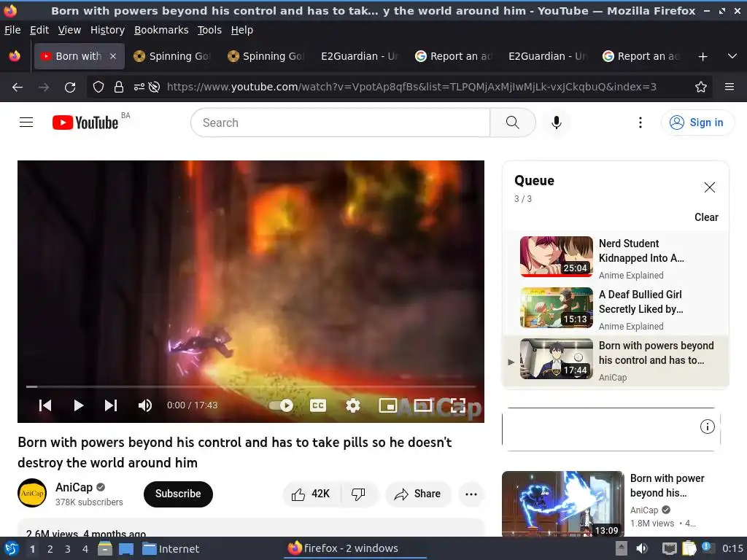This screenshot has height=560, width=747.
Task: Toggle closed captions CC
Action: point(318,405)
